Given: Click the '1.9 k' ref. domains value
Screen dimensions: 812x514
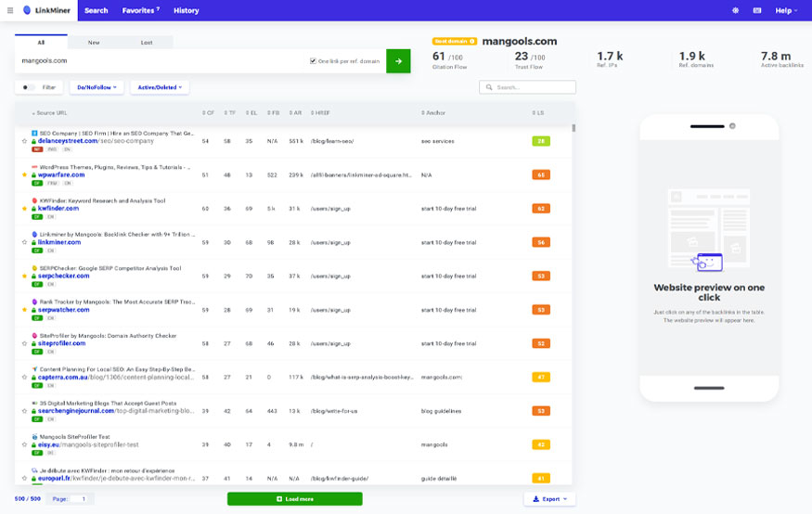Looking at the screenshot, I should tap(692, 56).
